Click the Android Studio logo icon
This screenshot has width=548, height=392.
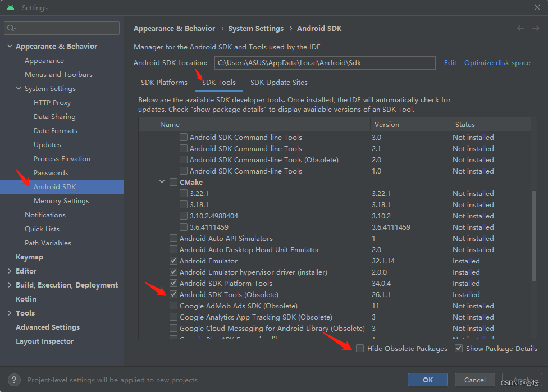click(x=11, y=7)
